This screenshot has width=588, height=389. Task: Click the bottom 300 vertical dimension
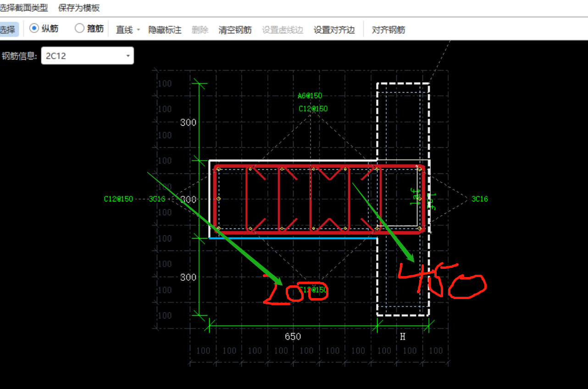point(188,277)
